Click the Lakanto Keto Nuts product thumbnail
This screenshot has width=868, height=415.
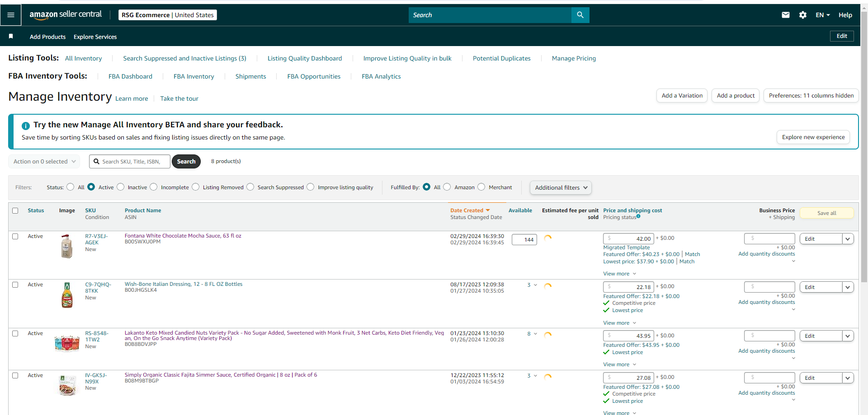(x=67, y=343)
